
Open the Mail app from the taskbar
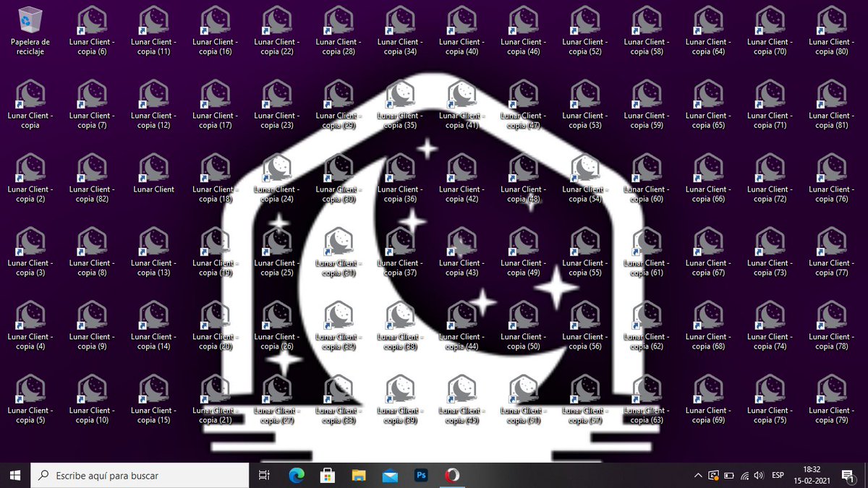(390, 475)
